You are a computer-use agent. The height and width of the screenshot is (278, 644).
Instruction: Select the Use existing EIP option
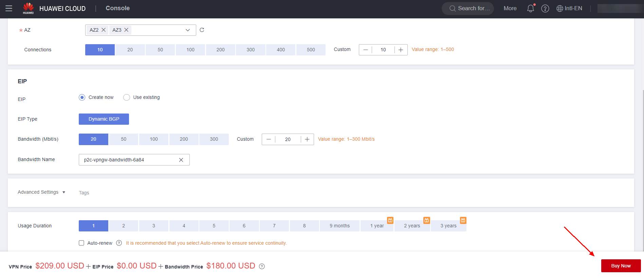point(127,98)
